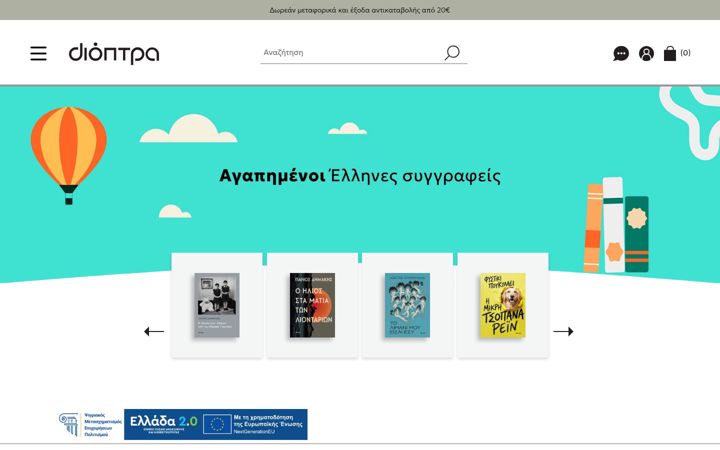
Task: Open Ο Ήλιος στα μάτια των λιονταριών book
Action: [x=312, y=305]
